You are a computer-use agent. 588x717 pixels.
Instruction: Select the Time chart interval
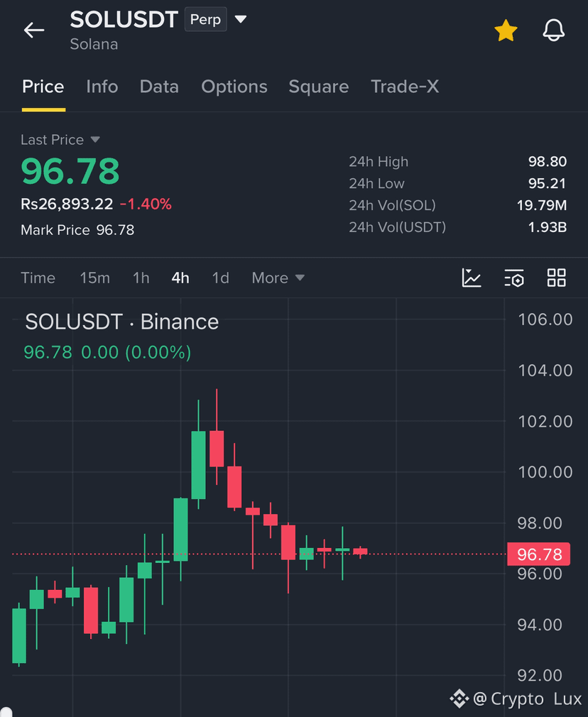[38, 278]
